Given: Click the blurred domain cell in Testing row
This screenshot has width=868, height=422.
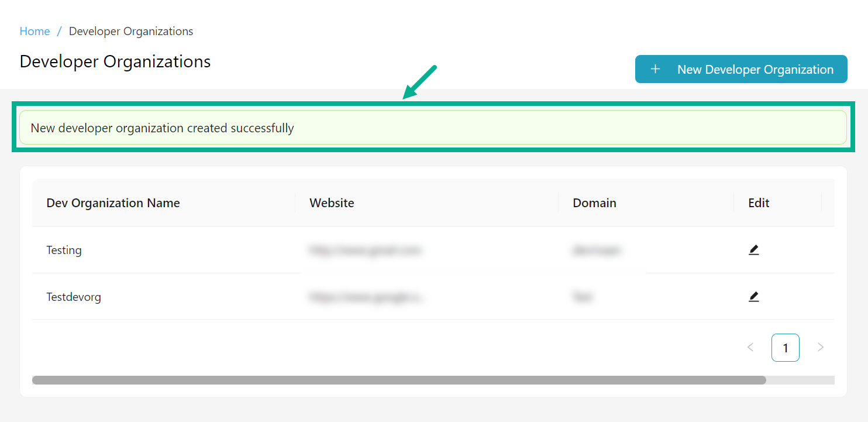Looking at the screenshot, I should [597, 251].
